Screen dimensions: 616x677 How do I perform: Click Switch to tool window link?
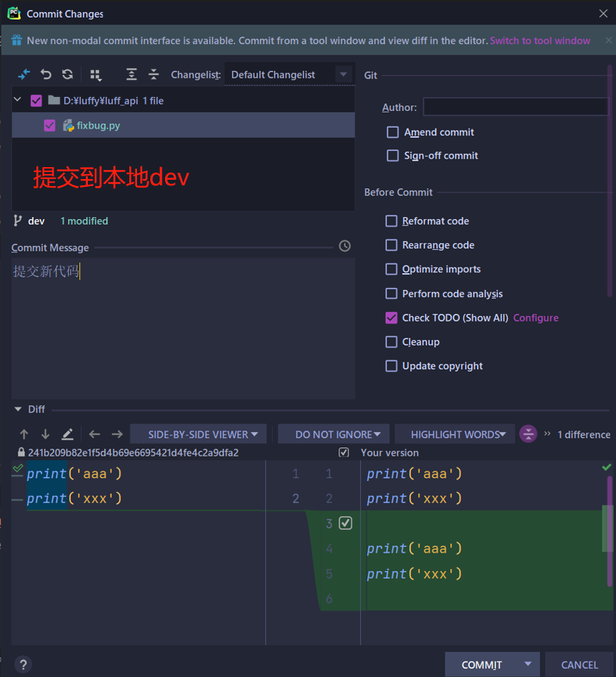540,41
